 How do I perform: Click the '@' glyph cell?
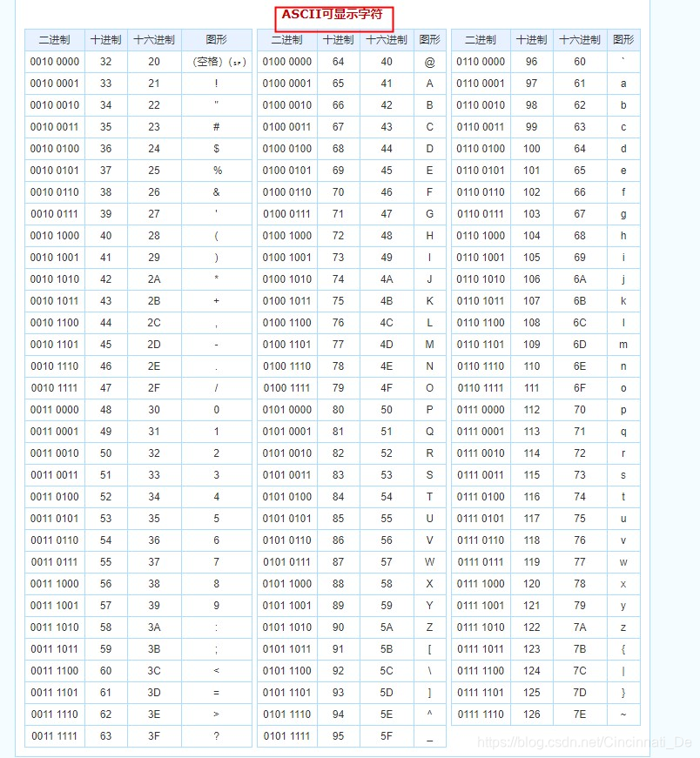tap(429, 62)
